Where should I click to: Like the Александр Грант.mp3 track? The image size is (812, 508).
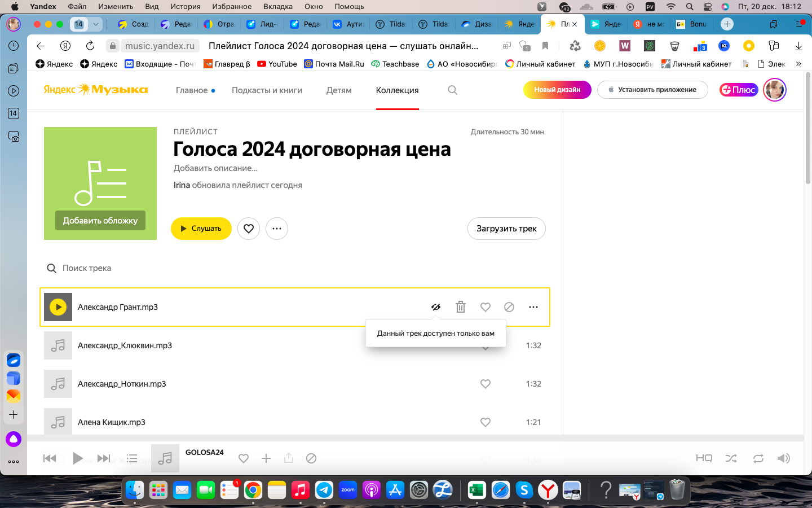coord(486,307)
